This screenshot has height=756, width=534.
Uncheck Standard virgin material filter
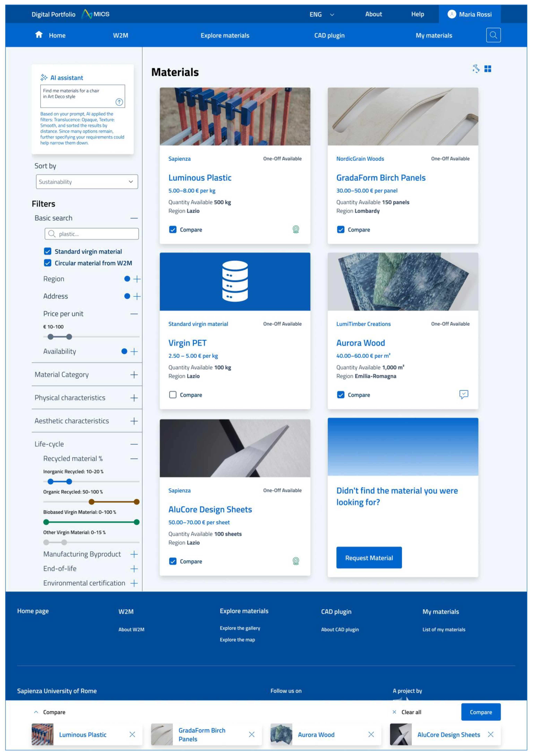click(x=48, y=251)
